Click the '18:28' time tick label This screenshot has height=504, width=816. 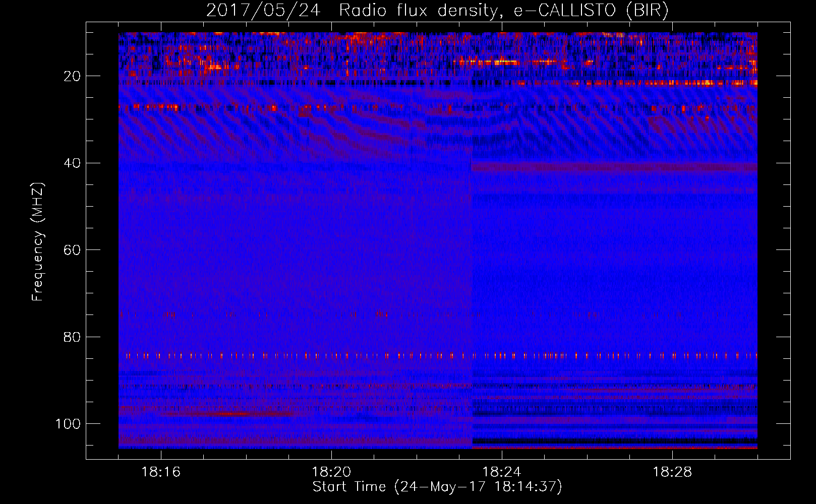tap(672, 472)
